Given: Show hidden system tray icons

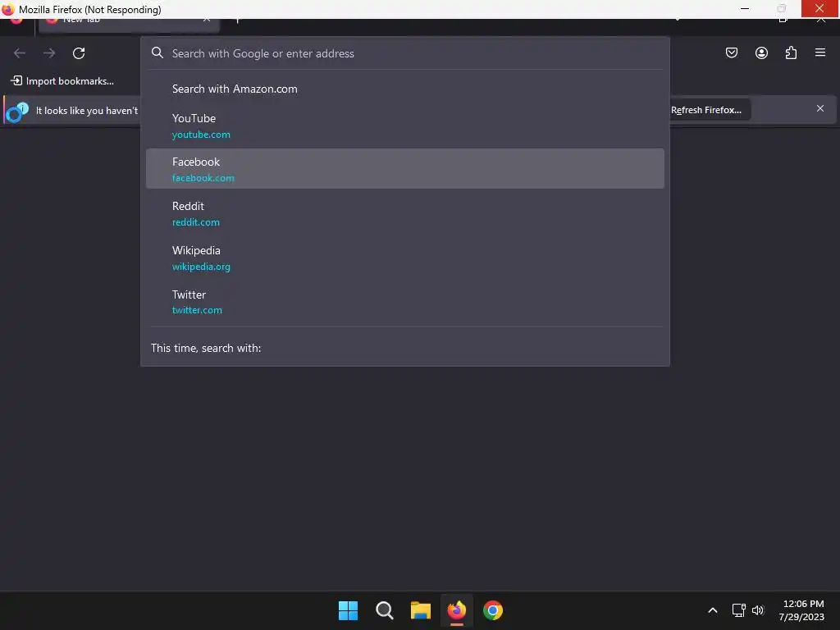Looking at the screenshot, I should 713,610.
